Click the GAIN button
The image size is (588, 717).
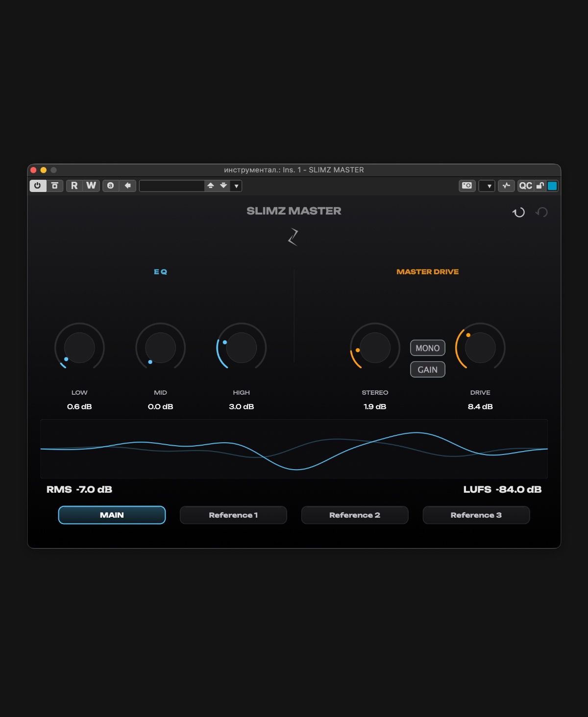(x=428, y=370)
